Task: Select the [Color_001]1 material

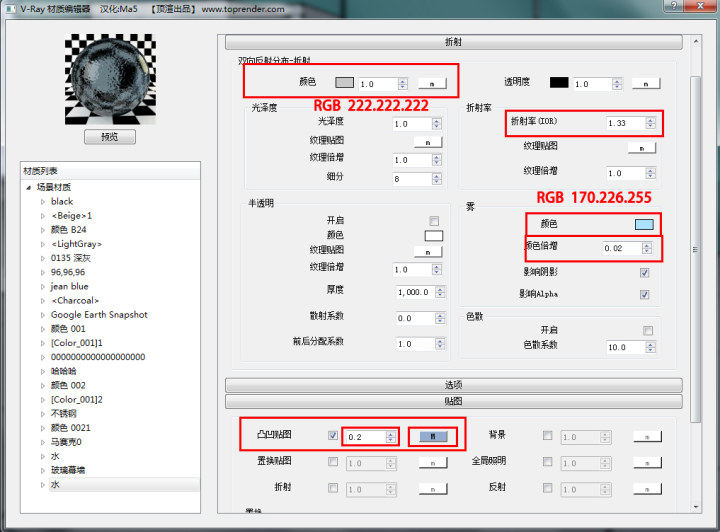Action: point(77,343)
